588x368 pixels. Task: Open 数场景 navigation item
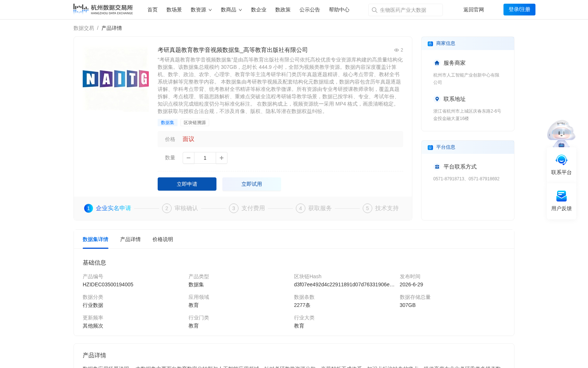pyautogui.click(x=174, y=10)
